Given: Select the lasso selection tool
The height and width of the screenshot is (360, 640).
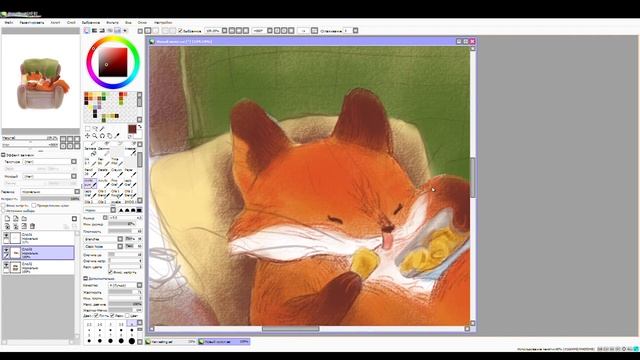Looking at the screenshot, I should click(x=95, y=129).
